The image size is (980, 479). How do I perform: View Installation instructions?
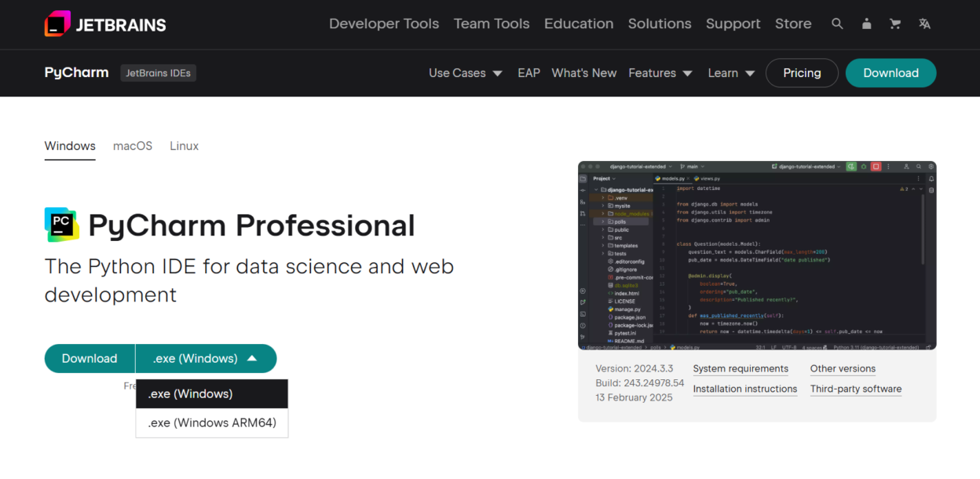[744, 389]
